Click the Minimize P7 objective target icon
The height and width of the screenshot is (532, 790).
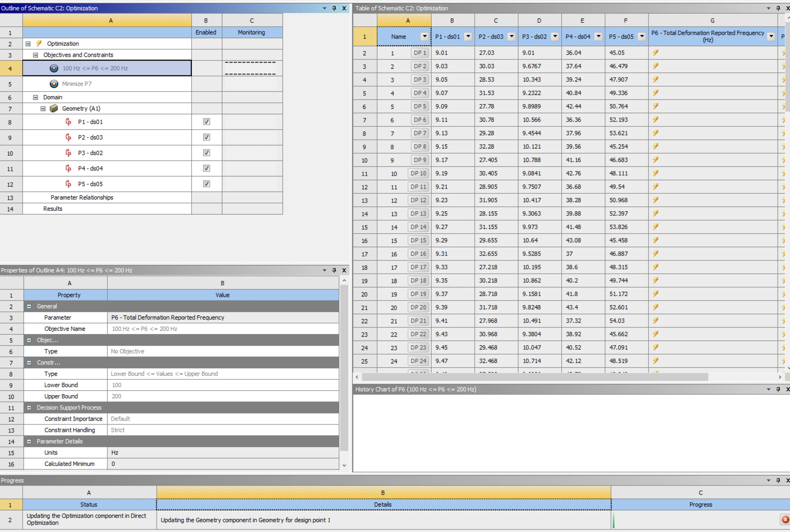[54, 84]
